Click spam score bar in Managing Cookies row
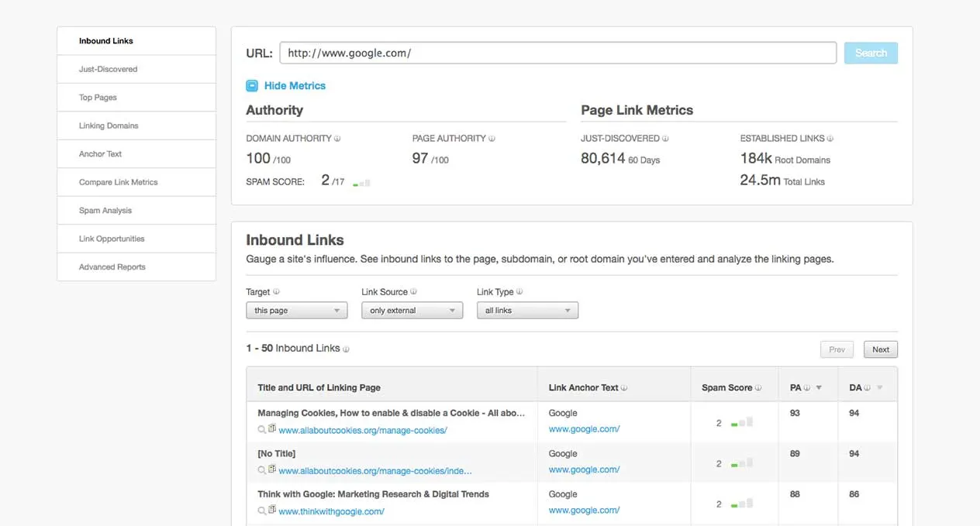Screen dimensions: 980x526 (x=742, y=423)
